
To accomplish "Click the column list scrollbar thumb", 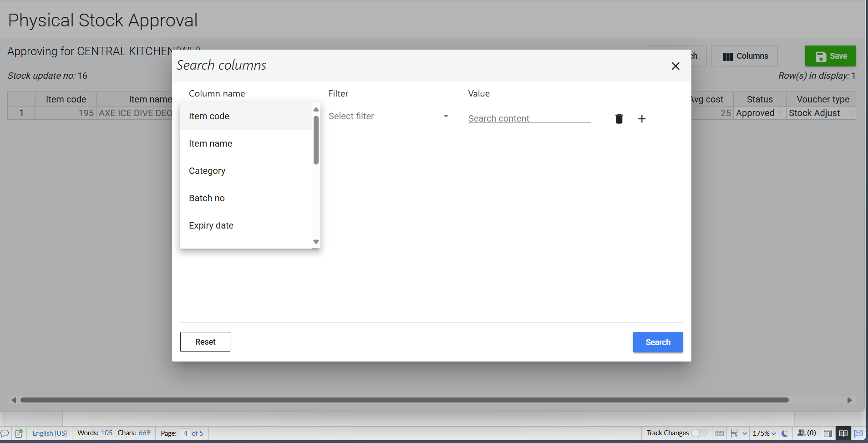I will pos(316,140).
